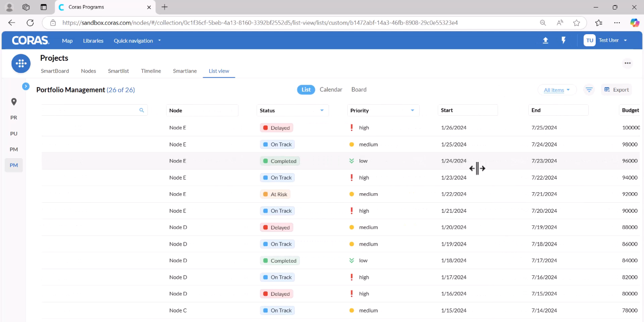Open the Status column filter dropdown

(322, 110)
